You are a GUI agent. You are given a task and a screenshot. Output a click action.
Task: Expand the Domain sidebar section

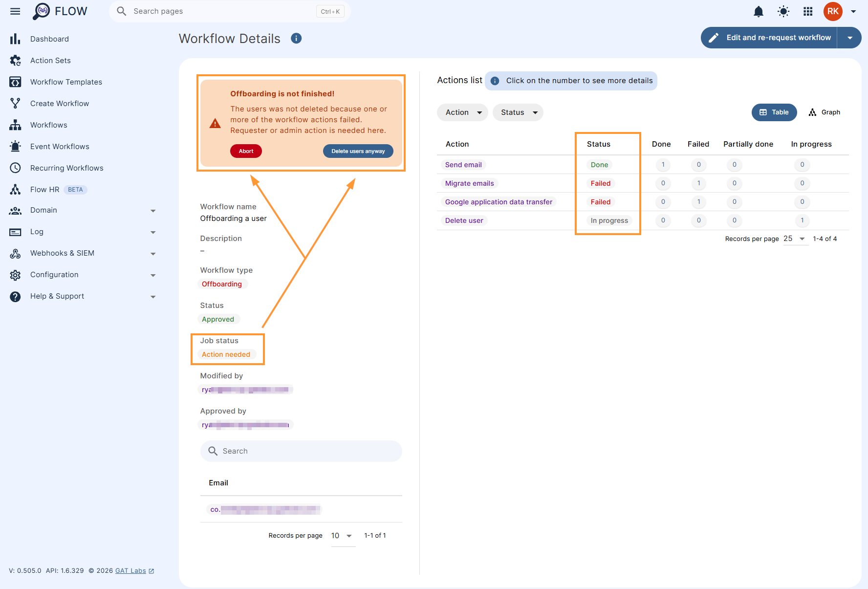tap(83, 210)
